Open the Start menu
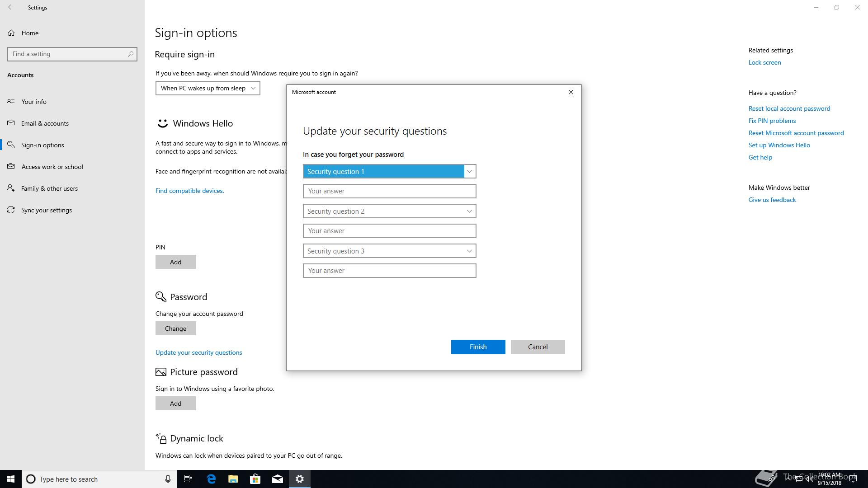Screen dimensions: 868x488 11,479
